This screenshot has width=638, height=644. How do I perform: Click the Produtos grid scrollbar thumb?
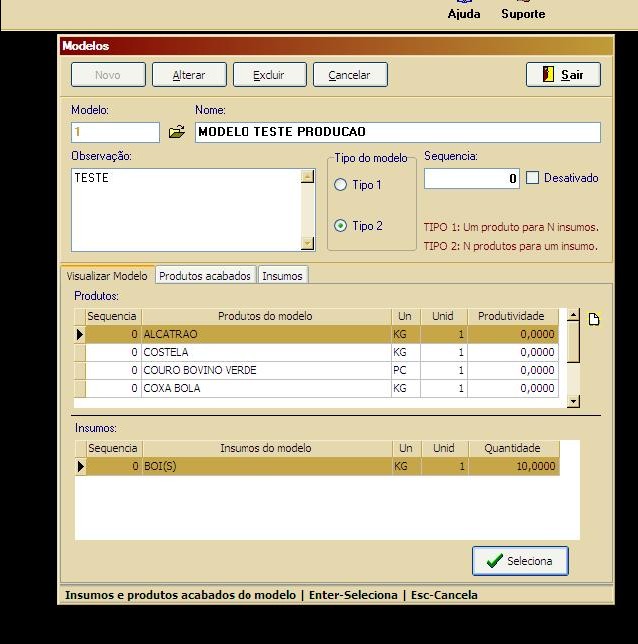pos(573,343)
